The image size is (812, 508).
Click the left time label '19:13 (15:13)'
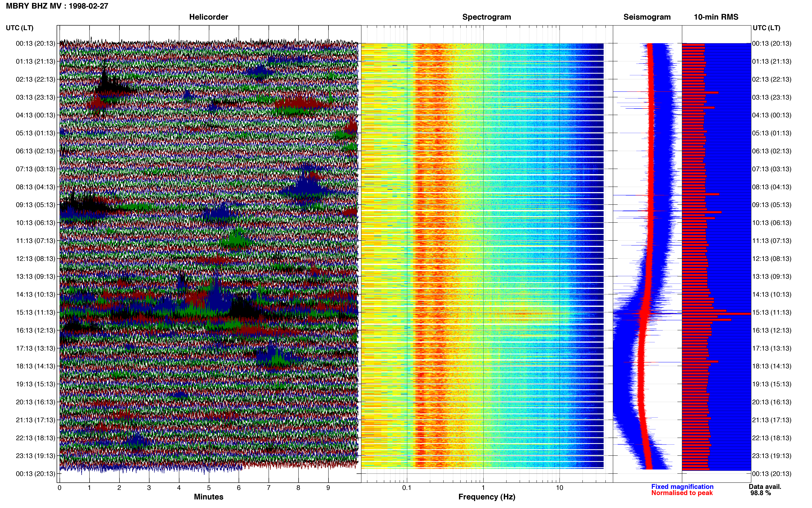36,384
